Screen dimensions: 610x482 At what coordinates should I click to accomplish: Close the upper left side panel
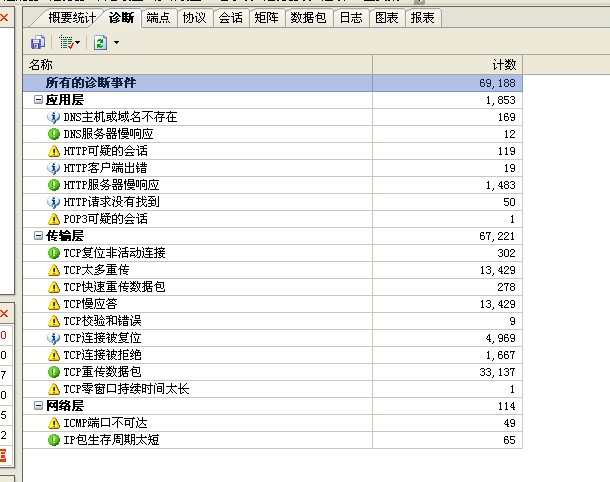coord(4,18)
